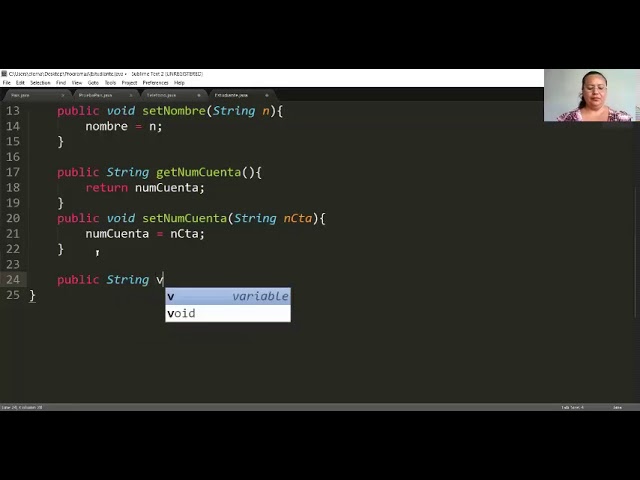Click line number 17 in the gutter
Screen dimensions: 640x480
point(13,172)
